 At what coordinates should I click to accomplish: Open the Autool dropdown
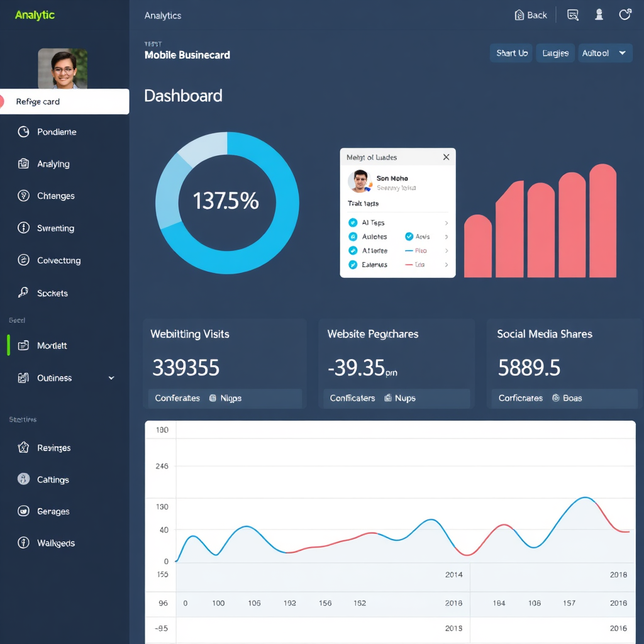point(605,53)
